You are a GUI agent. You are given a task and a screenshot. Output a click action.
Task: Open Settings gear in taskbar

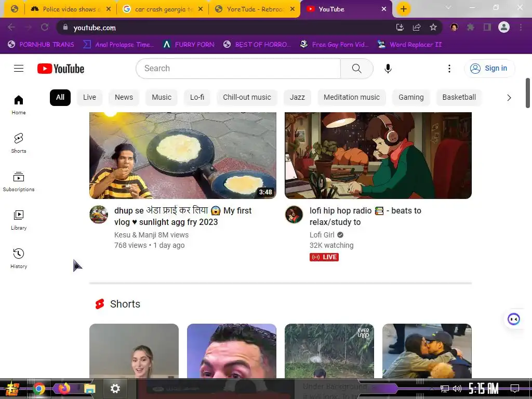[115, 389]
